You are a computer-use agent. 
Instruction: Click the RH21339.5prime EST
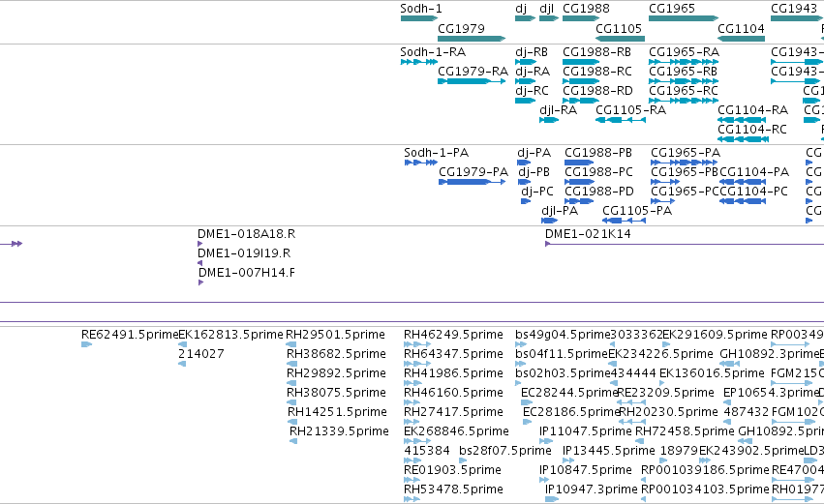pyautogui.click(x=293, y=441)
